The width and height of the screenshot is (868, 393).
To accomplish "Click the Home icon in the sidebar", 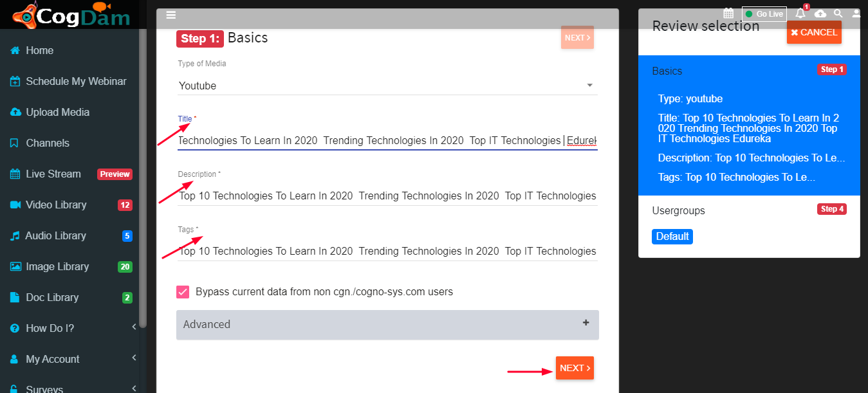I will (x=15, y=50).
